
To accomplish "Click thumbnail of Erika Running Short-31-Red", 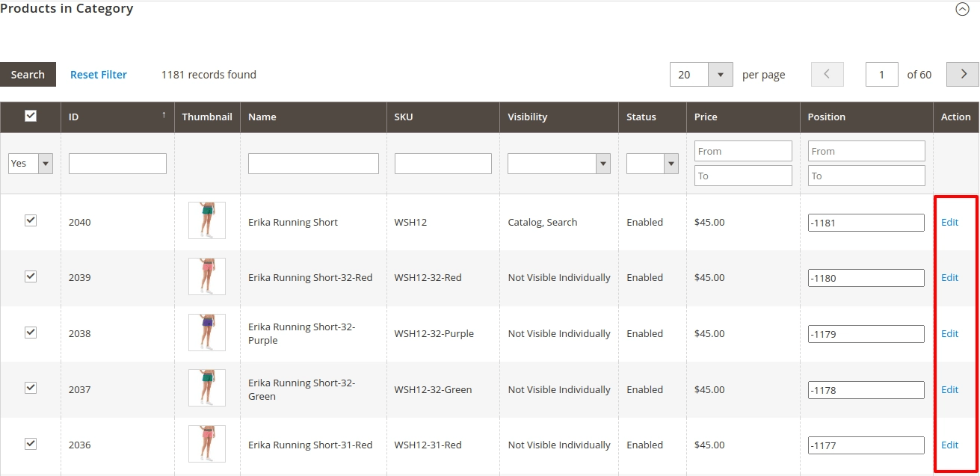I will point(207,444).
